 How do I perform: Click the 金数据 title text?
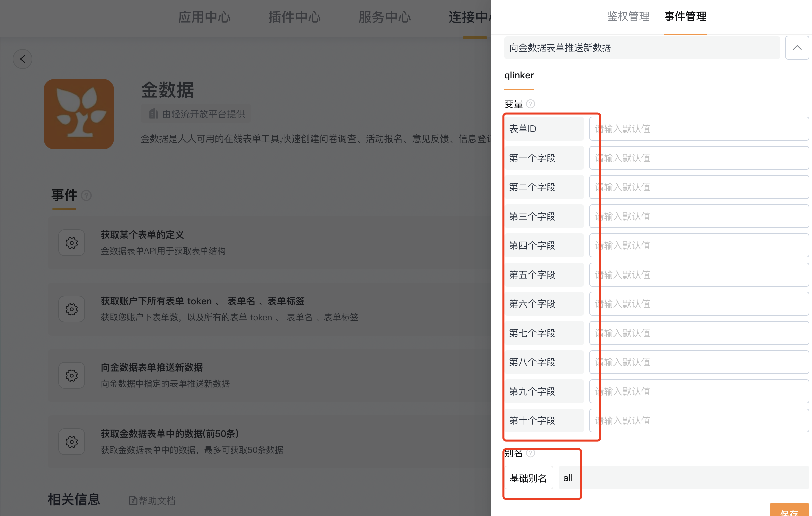[x=167, y=90]
